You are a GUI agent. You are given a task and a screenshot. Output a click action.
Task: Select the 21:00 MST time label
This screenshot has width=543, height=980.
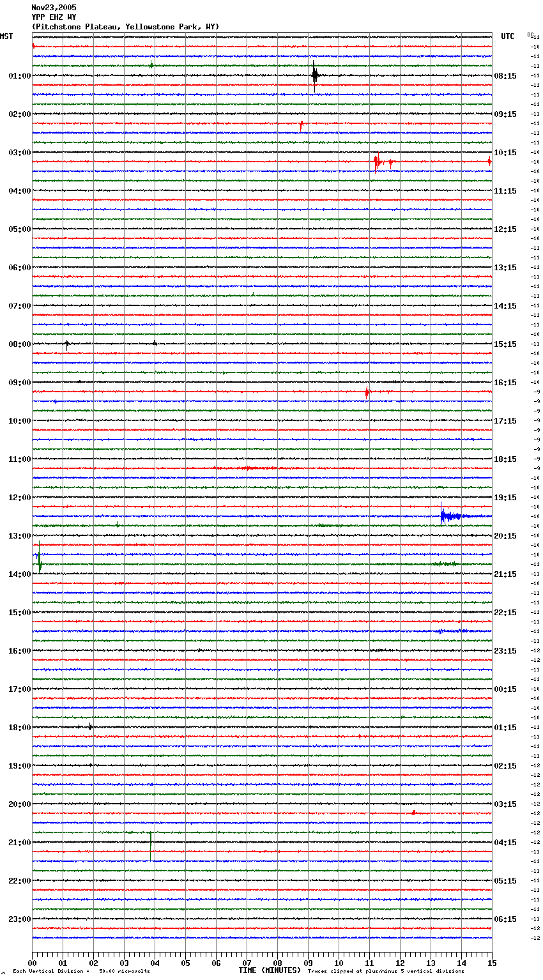20,843
